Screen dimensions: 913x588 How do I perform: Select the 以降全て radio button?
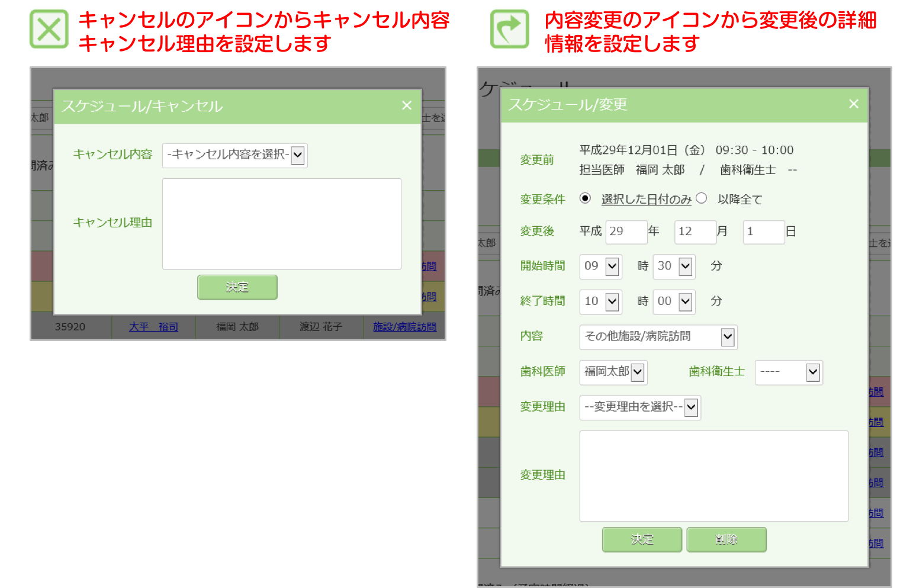coord(702,198)
